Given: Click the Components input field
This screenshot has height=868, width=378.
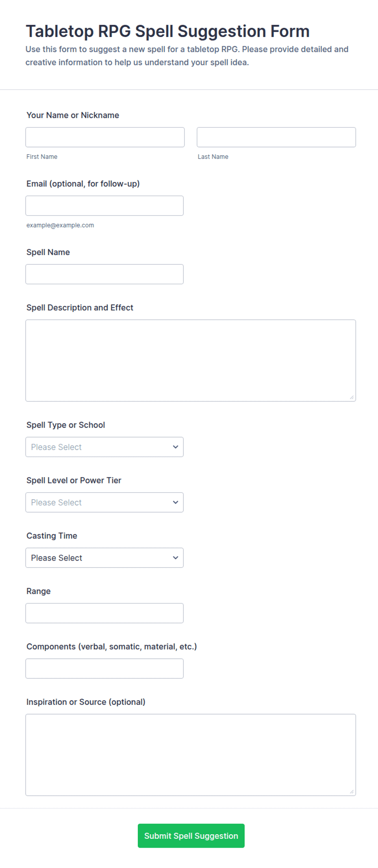Looking at the screenshot, I should pos(104,669).
